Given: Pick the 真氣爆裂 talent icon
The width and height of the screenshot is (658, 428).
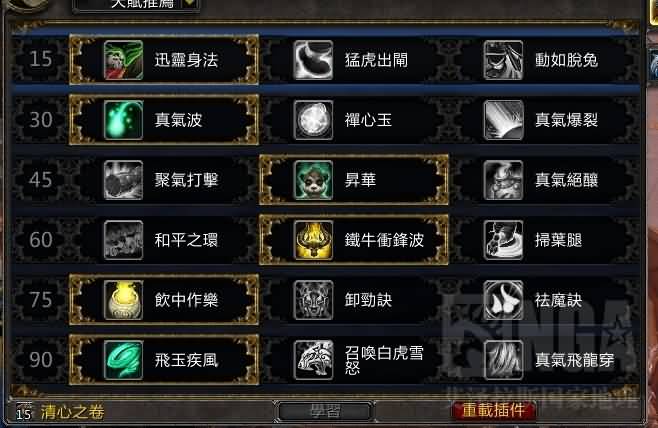Looking at the screenshot, I should 503,120.
